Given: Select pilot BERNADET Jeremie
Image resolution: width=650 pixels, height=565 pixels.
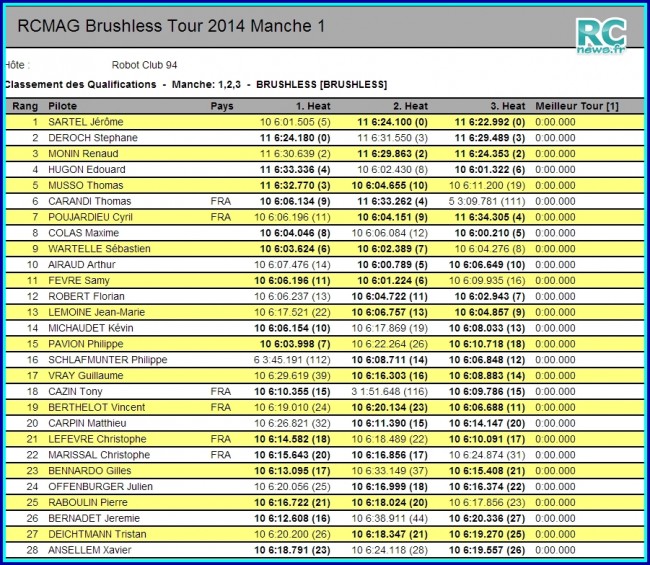Looking at the screenshot, I should pos(94,518).
